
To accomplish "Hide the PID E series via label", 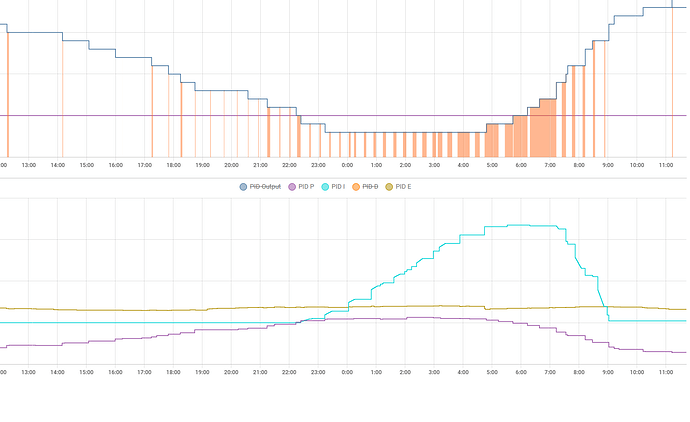I will pos(404,187).
